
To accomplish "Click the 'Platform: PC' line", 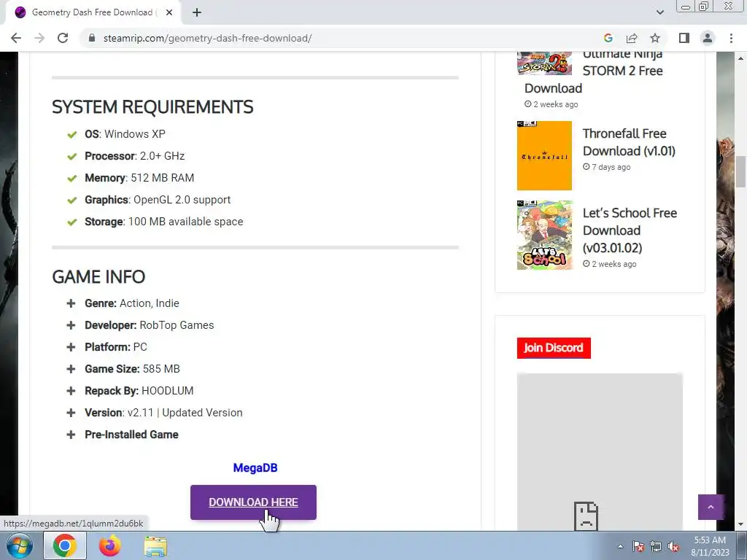I will click(116, 347).
